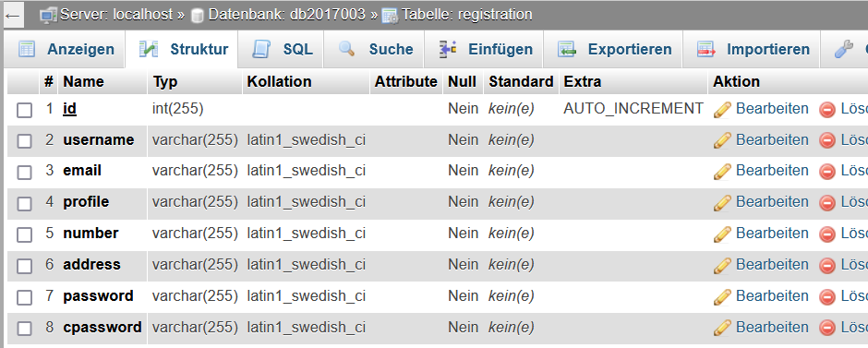Click the pencil icon in the number row
The image size is (868, 348).
pos(722,234)
